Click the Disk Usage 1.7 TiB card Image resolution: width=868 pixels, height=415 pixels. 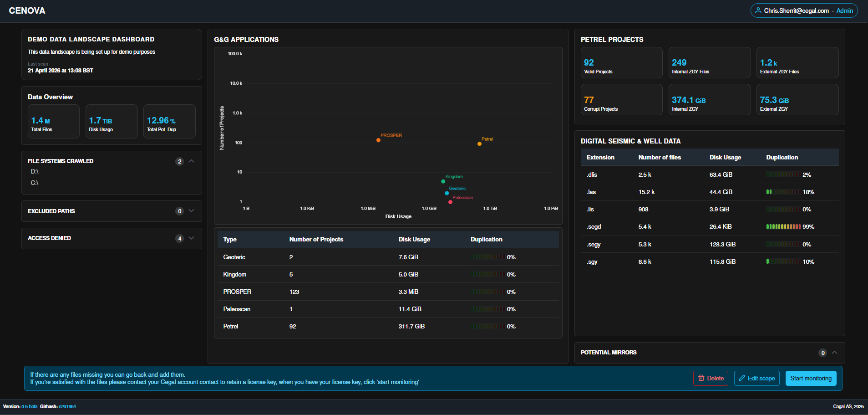(112, 121)
